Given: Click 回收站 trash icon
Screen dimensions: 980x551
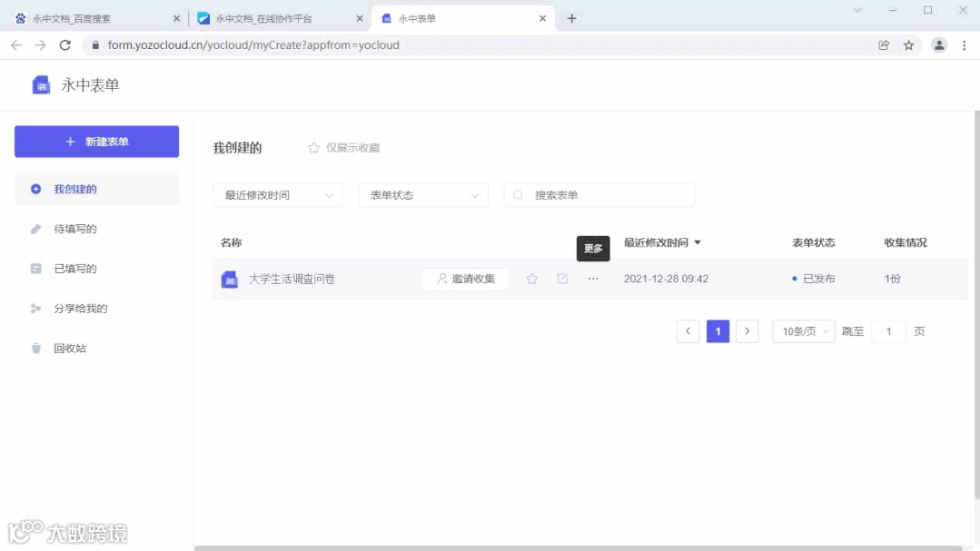Looking at the screenshot, I should 35,348.
